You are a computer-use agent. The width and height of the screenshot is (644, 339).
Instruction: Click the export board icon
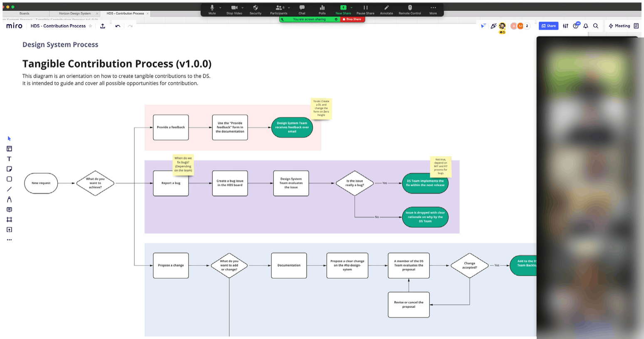[x=103, y=26]
